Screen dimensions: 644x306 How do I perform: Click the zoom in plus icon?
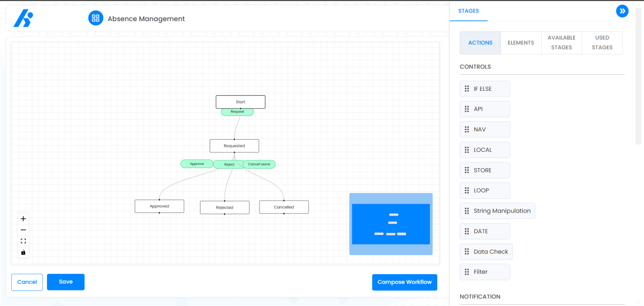click(23, 219)
